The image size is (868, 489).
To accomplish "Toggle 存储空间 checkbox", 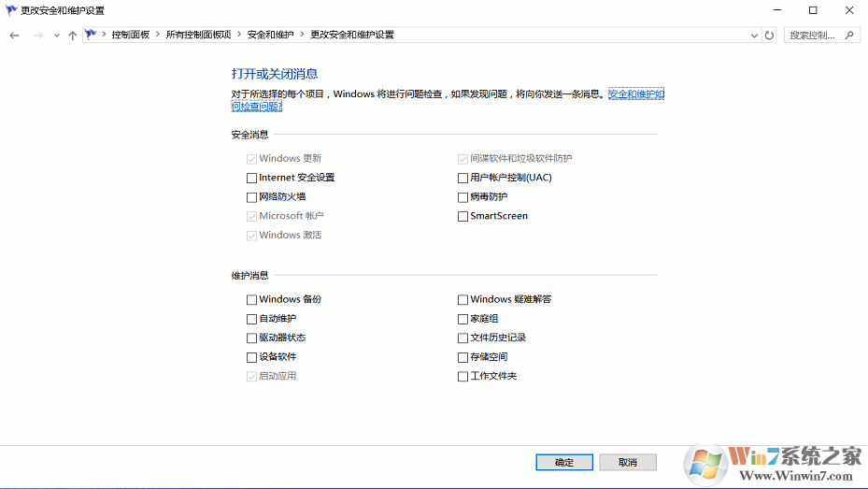I will tap(462, 357).
